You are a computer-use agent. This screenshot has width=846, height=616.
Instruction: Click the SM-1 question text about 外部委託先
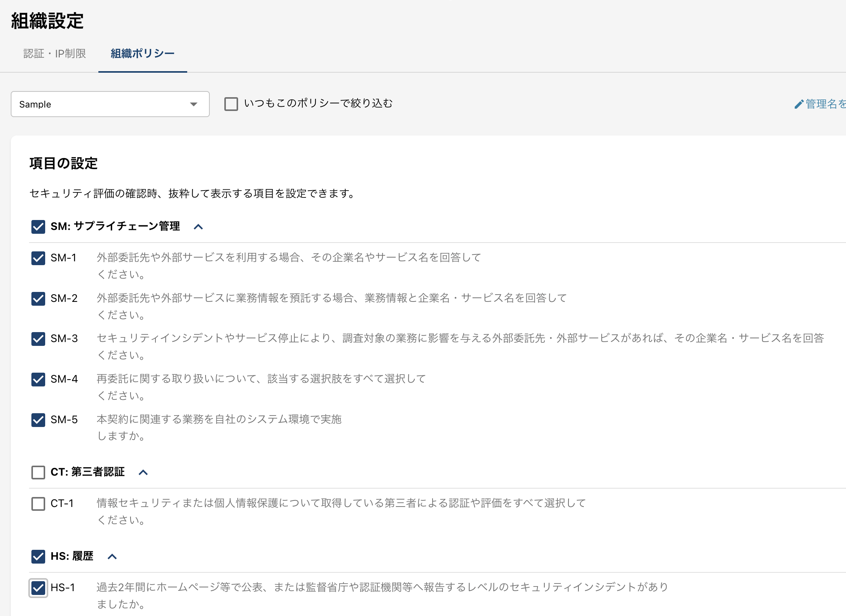click(289, 266)
